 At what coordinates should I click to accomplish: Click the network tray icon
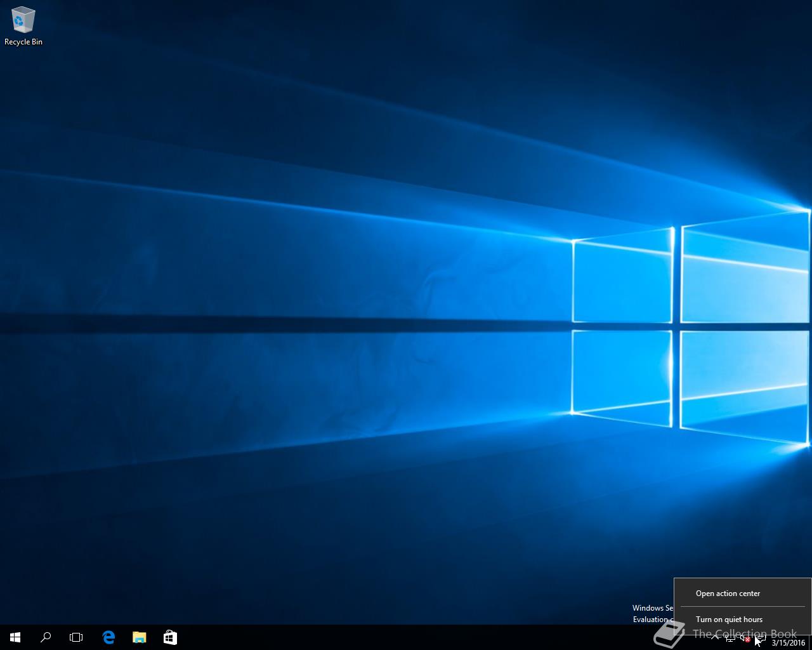pos(730,638)
